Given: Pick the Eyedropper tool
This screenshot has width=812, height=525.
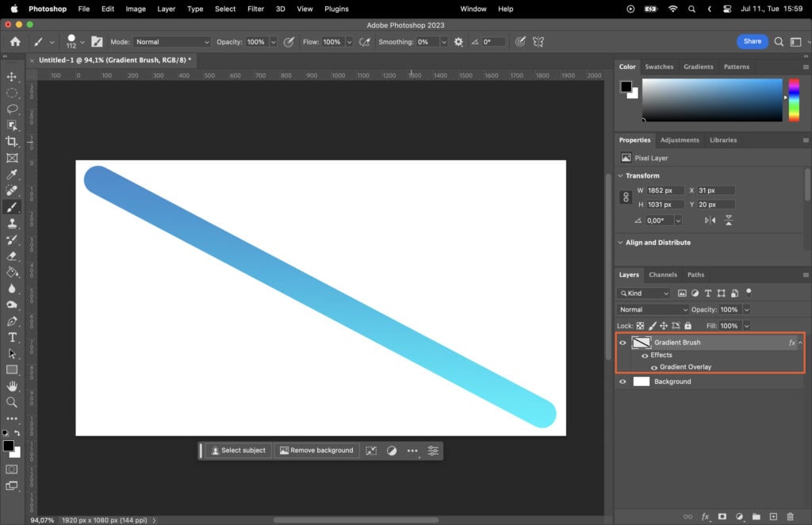Looking at the screenshot, I should [x=12, y=174].
